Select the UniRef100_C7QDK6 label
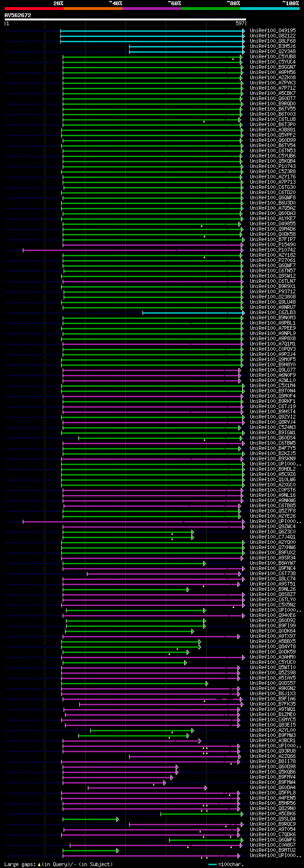Image resolution: width=304 pixels, height=868 pixels. (273, 834)
